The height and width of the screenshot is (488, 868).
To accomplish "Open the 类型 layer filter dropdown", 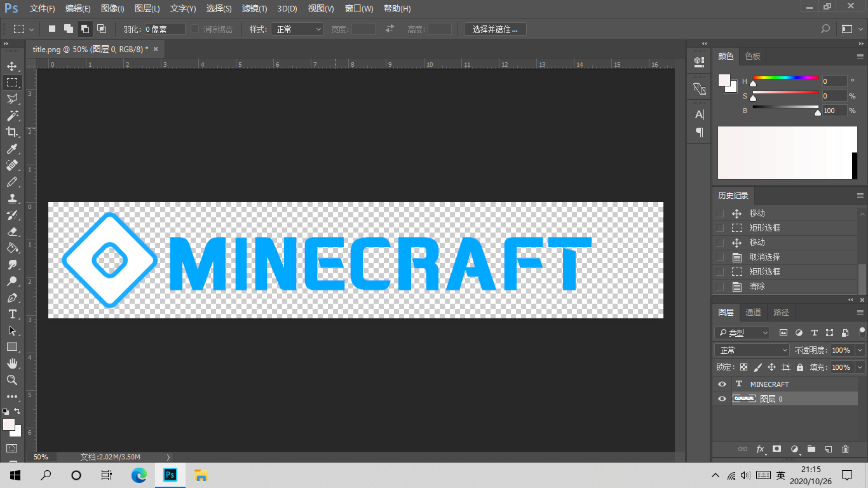I will click(742, 332).
